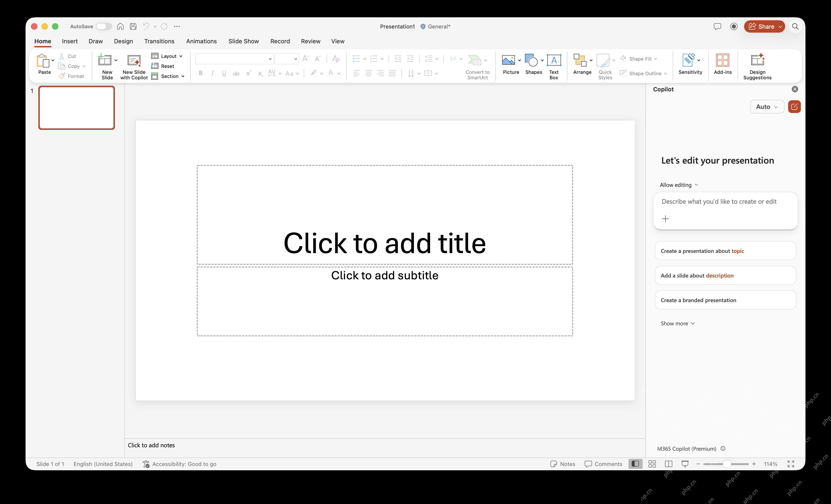Open the Transitions tab
This screenshot has height=504, width=831.
pyautogui.click(x=159, y=41)
